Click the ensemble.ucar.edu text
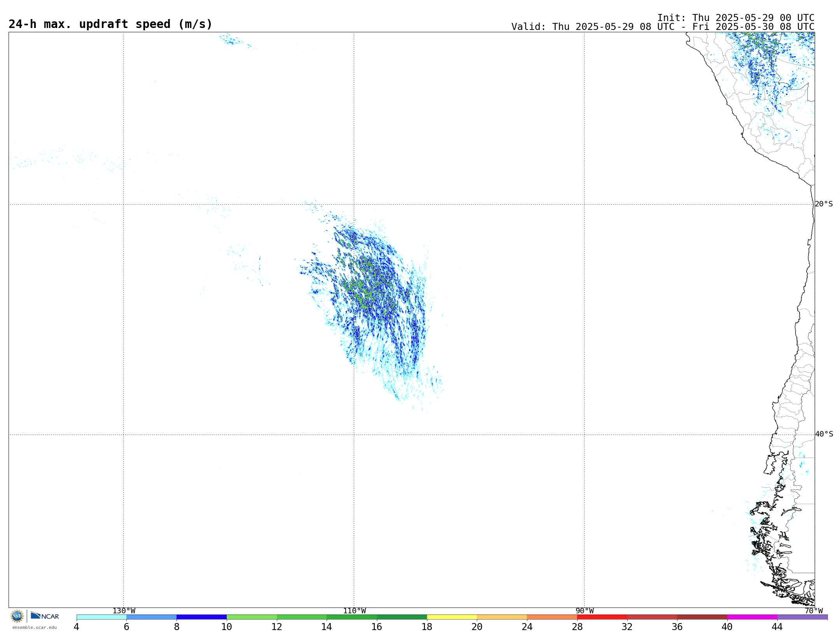 (x=34, y=627)
